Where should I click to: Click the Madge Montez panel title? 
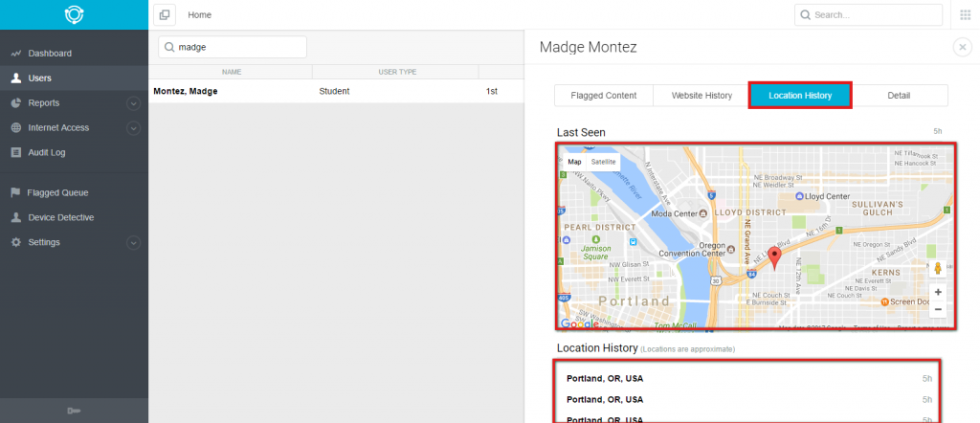pos(589,48)
